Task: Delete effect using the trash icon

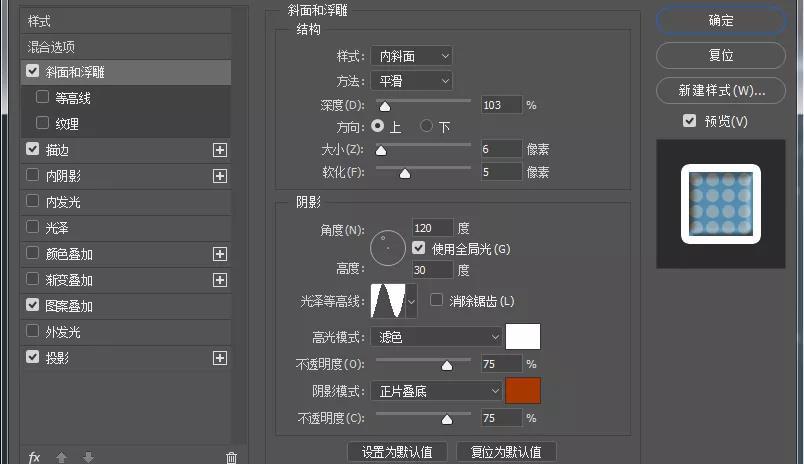Action: click(232, 457)
